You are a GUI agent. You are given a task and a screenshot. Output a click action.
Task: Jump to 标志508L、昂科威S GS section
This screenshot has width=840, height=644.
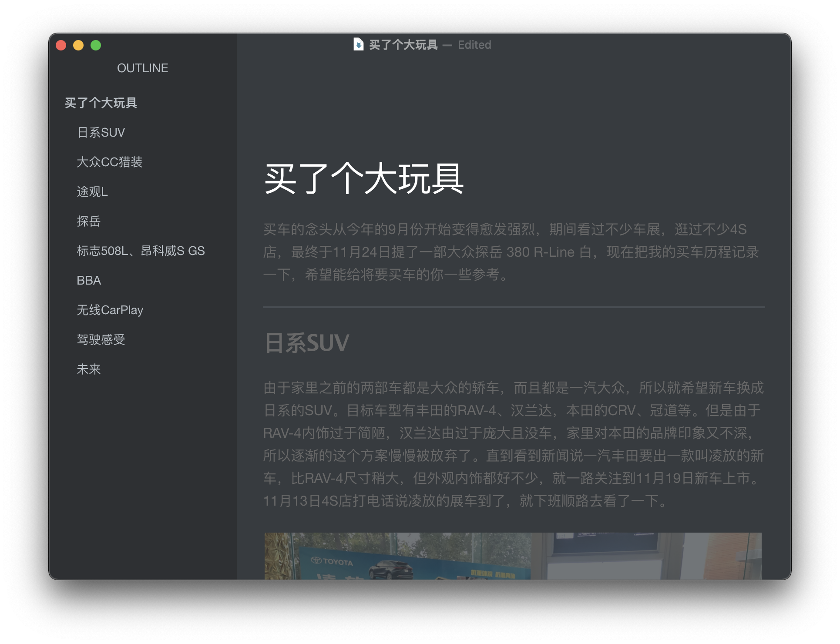point(141,251)
